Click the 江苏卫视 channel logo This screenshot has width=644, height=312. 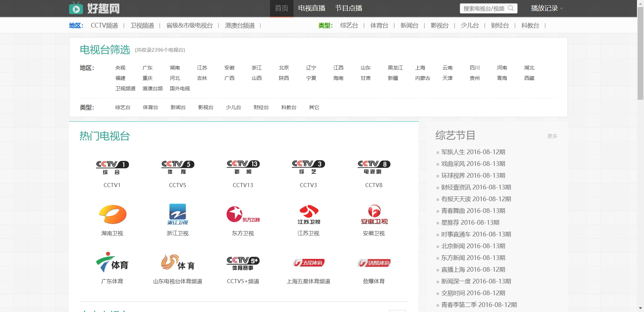pos(308,214)
